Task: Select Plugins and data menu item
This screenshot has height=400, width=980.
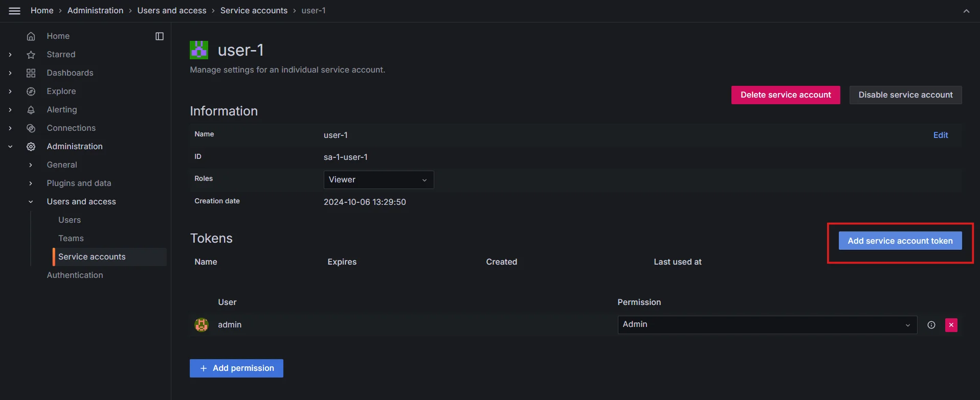Action: (79, 183)
